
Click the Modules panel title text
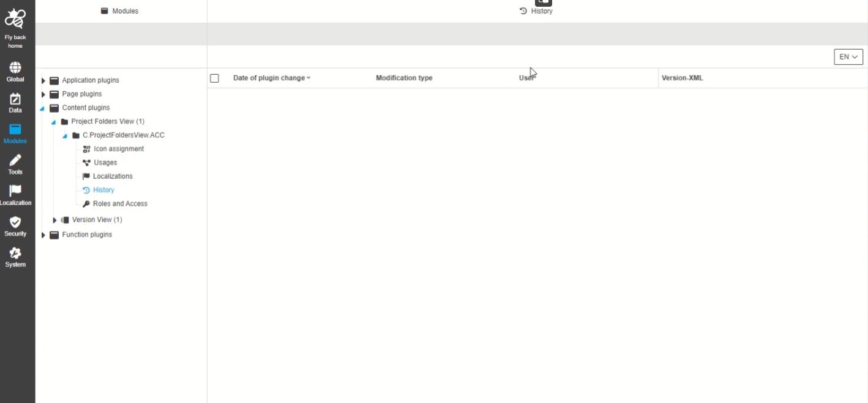click(125, 11)
